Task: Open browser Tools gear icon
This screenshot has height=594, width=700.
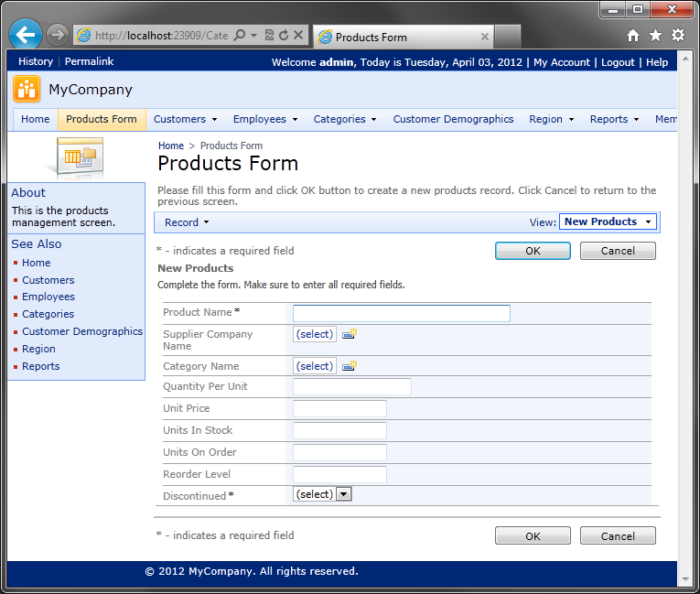Action: point(678,35)
